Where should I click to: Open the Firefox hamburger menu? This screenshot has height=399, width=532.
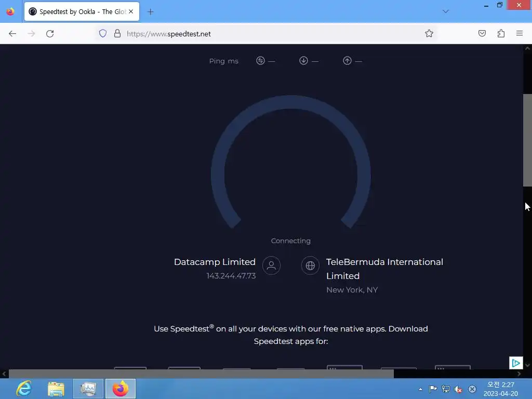coord(520,33)
